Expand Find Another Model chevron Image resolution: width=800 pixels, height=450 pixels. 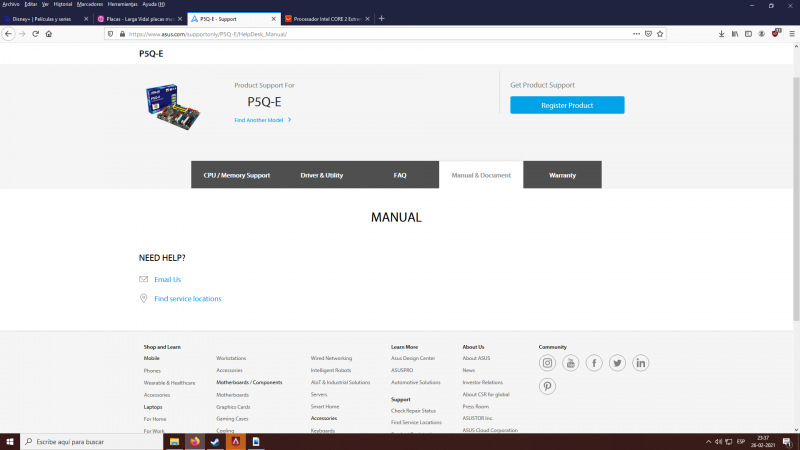pyautogui.click(x=289, y=120)
